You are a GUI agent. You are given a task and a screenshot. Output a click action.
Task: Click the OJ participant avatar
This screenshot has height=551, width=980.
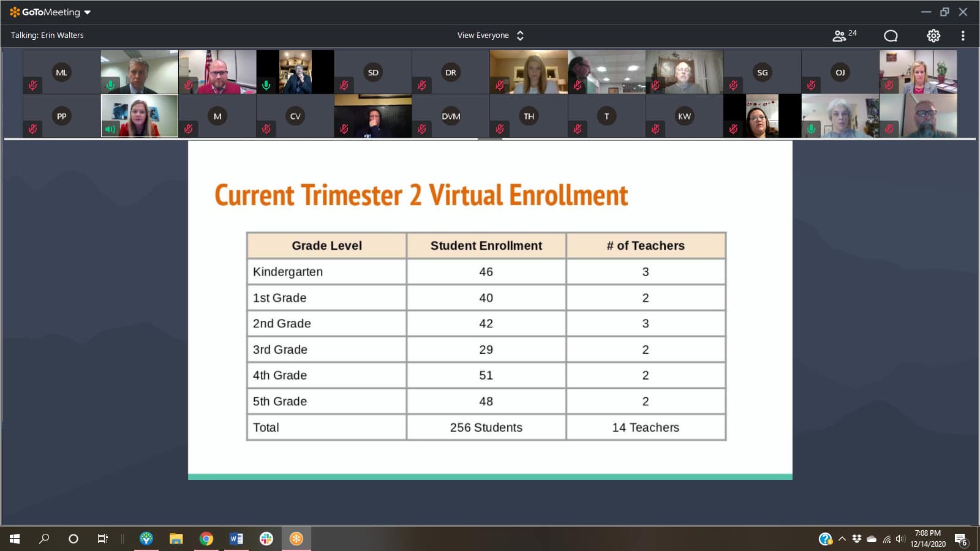pos(840,72)
